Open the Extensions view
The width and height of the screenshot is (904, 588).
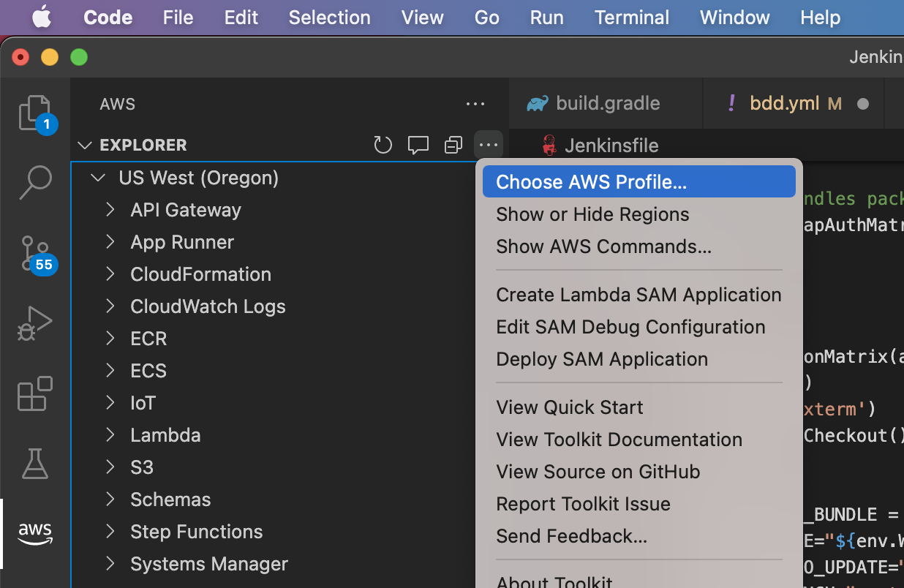[35, 393]
